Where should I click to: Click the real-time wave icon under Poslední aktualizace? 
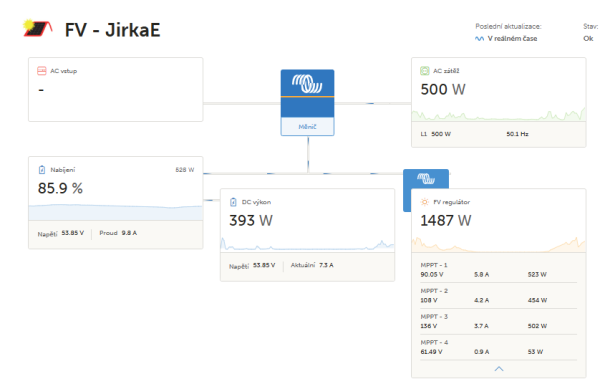coord(479,39)
